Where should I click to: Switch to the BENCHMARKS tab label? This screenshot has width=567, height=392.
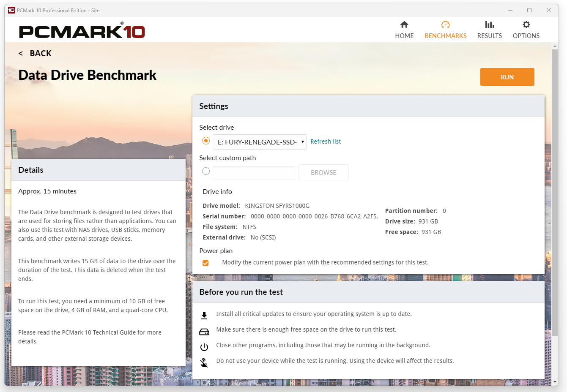tap(446, 36)
